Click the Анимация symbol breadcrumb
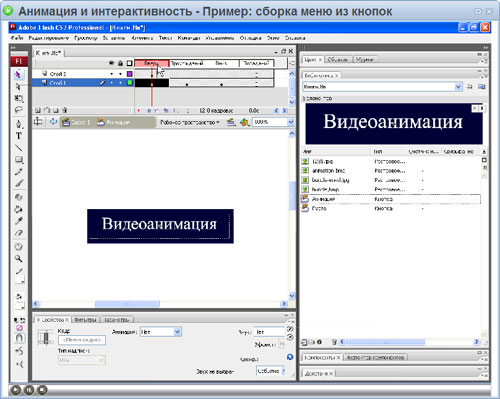Image resolution: width=500 pixels, height=399 pixels. (x=114, y=122)
